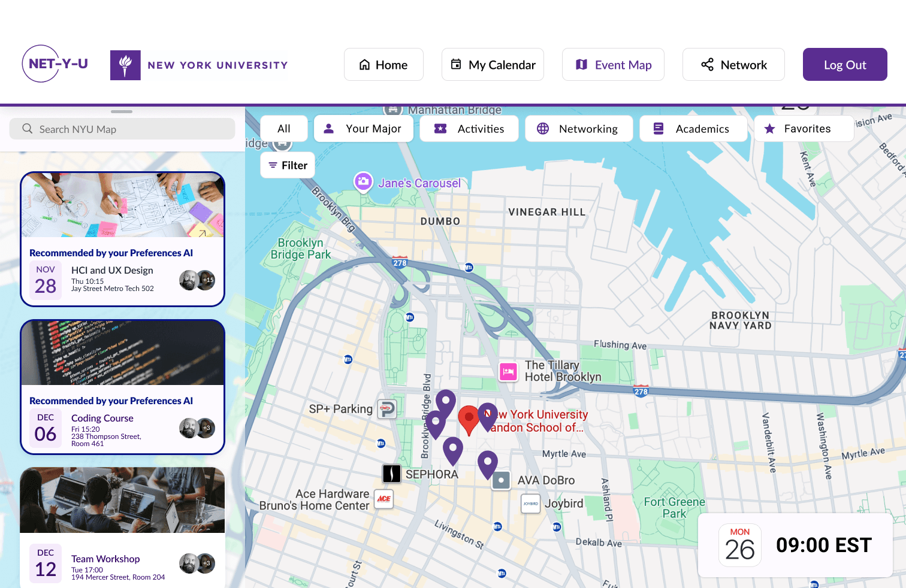View attendees of HCI and UX Design
The width and height of the screenshot is (906, 588).
pos(197,280)
